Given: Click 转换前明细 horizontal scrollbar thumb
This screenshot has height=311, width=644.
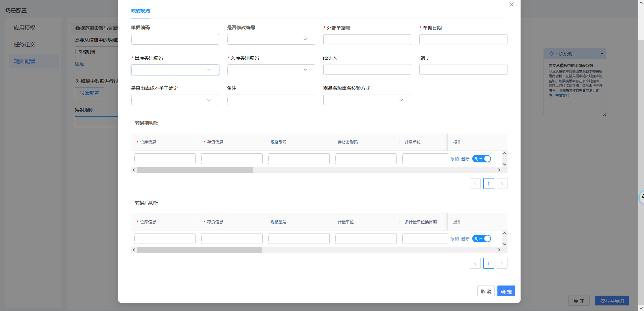Looking at the screenshot, I should click(x=195, y=170).
